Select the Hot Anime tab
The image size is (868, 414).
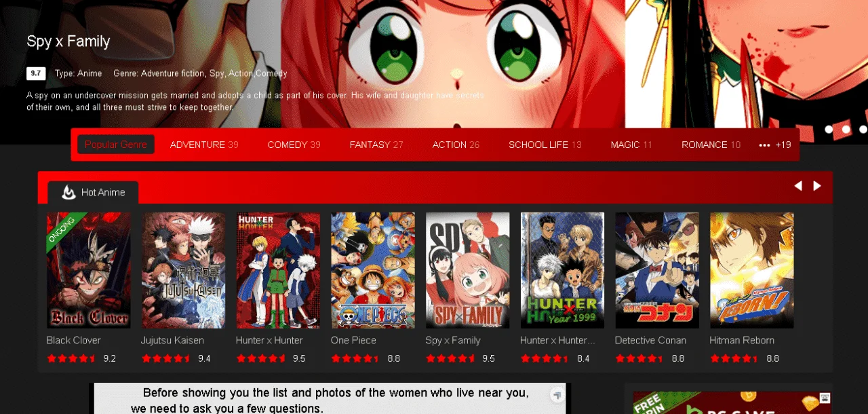click(x=93, y=193)
